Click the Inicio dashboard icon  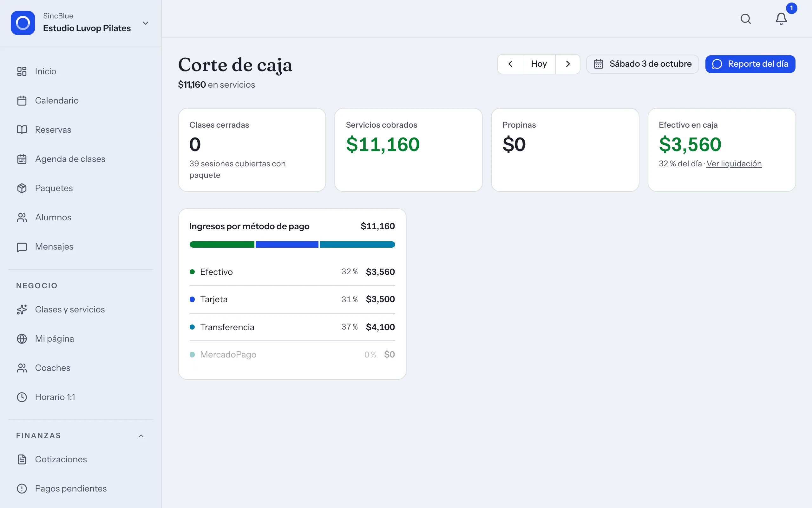tap(22, 71)
